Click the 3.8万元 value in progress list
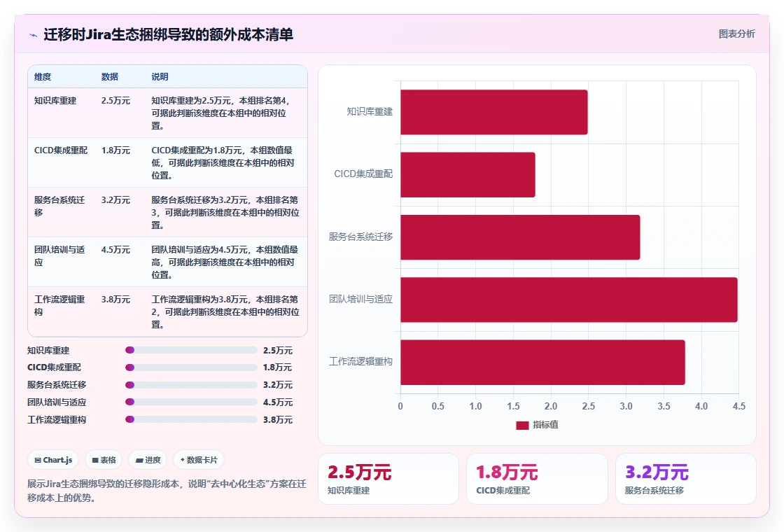This screenshot has height=532, width=784. [278, 419]
